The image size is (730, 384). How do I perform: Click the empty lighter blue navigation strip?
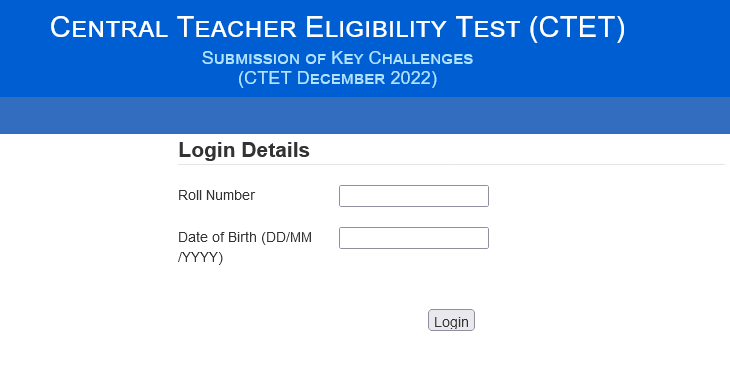[x=365, y=115]
